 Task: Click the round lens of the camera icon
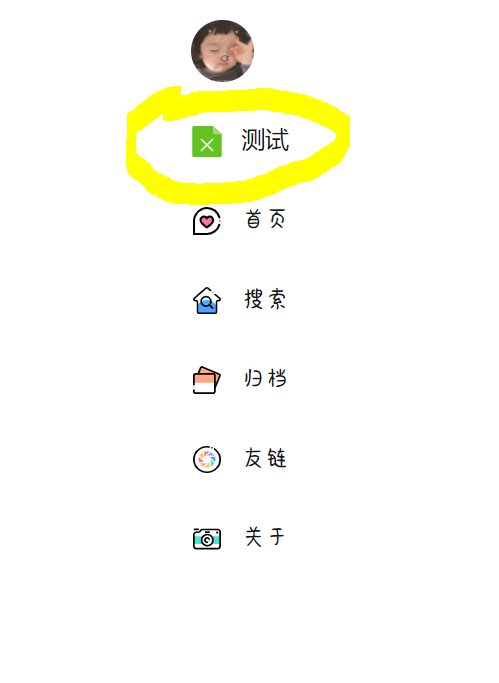207,540
